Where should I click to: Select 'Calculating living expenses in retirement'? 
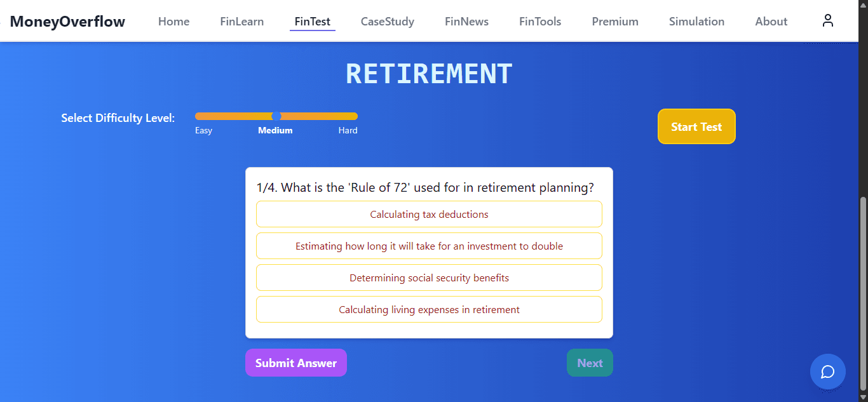[429, 309]
